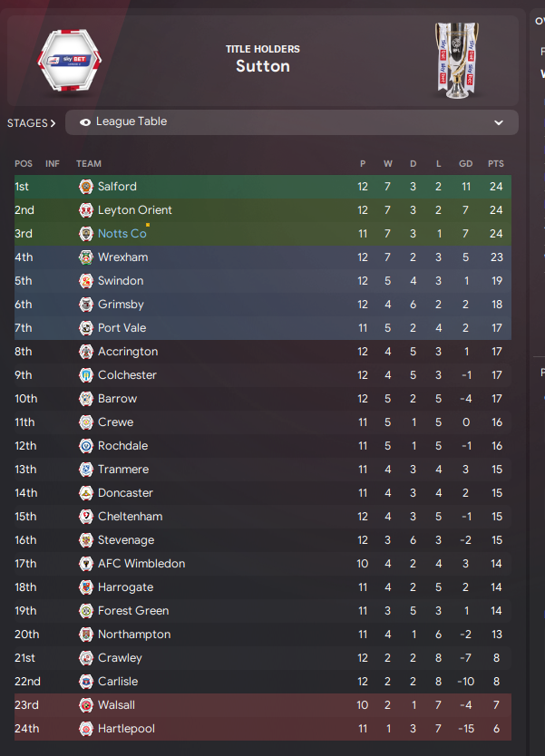This screenshot has width=545, height=756.
Task: Open the League Table view dropdown
Action: point(290,122)
